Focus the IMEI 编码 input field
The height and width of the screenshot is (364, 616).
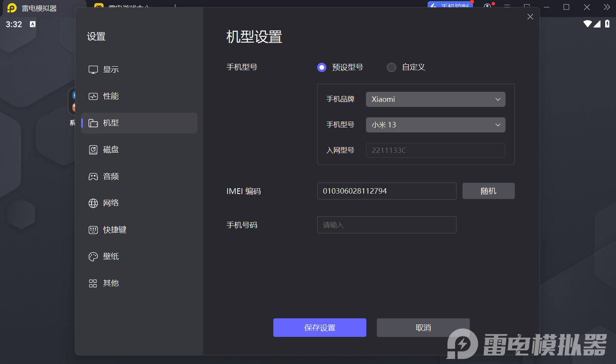[387, 191]
